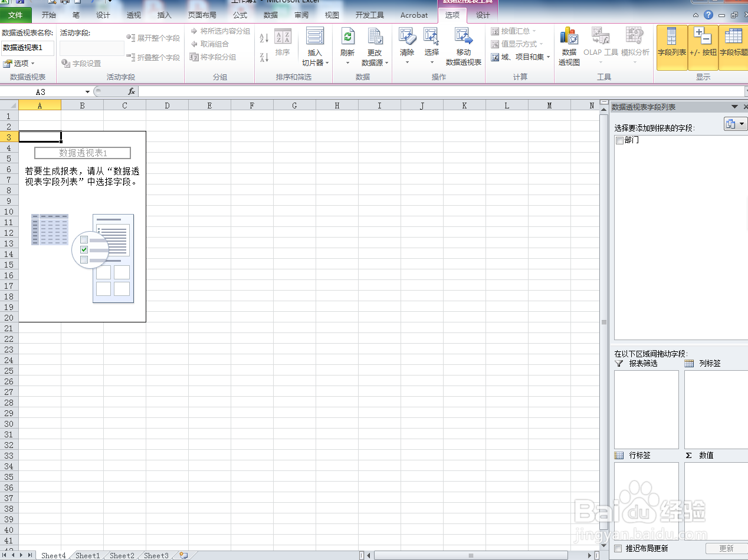Click the Clear (清除) pivot table icon
This screenshot has height=560, width=748.
click(x=407, y=37)
